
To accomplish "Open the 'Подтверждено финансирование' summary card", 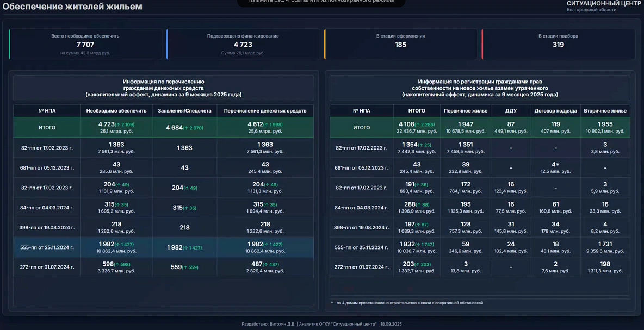I will pos(243,44).
